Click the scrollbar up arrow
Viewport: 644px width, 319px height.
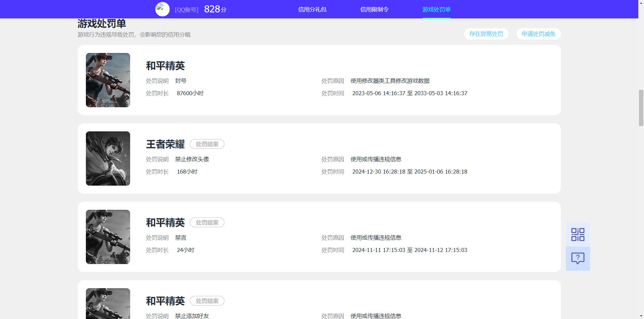(641, 3)
